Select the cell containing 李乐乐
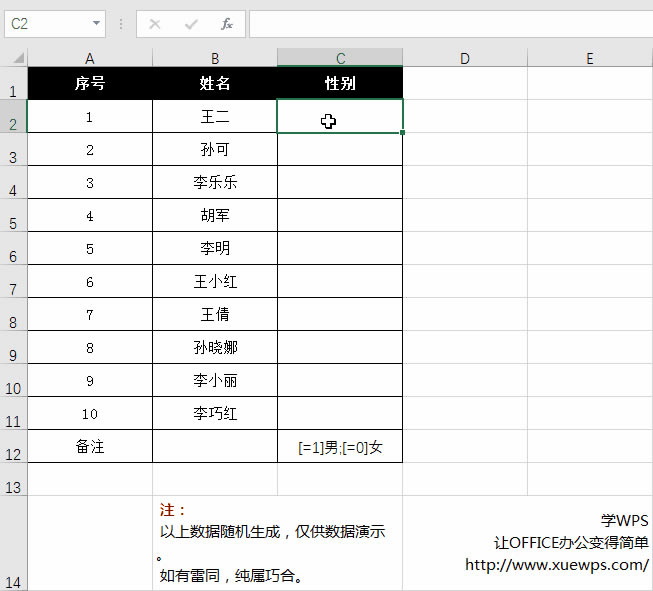 [x=215, y=183]
